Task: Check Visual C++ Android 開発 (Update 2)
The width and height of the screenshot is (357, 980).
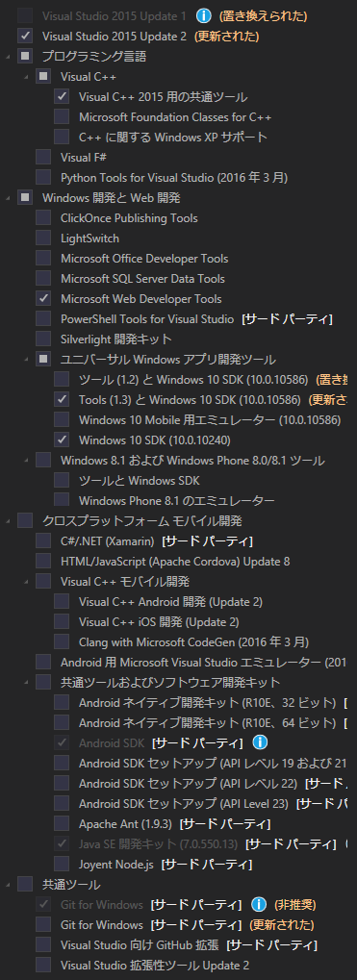Action: (62, 601)
